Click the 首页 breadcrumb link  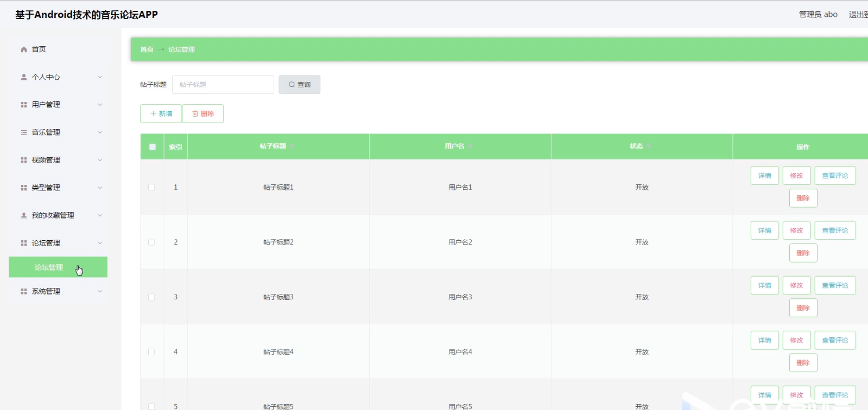click(147, 49)
